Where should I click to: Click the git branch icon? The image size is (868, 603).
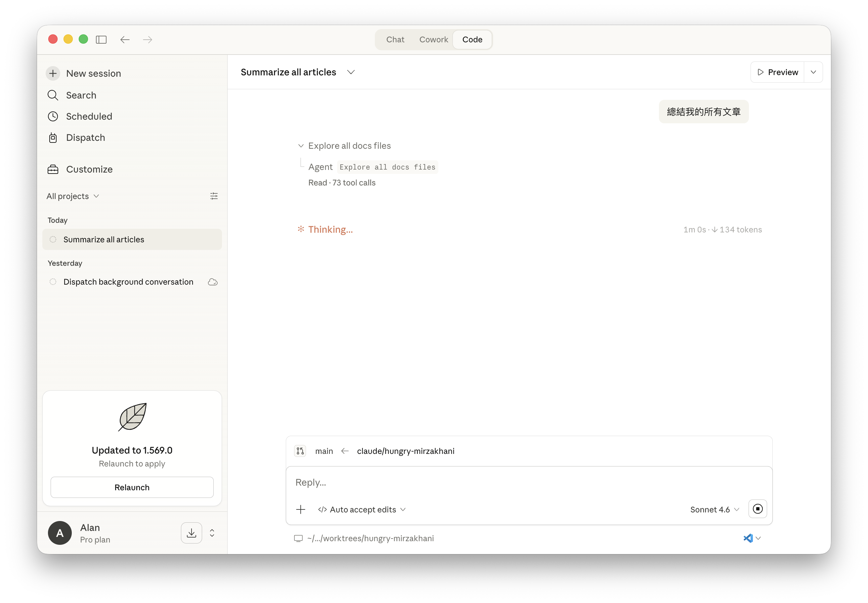(300, 451)
